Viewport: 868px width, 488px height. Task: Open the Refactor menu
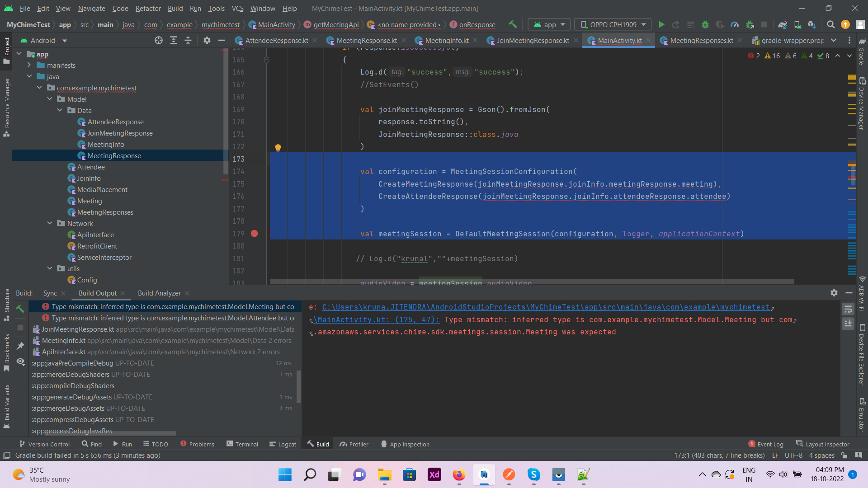pyautogui.click(x=148, y=8)
